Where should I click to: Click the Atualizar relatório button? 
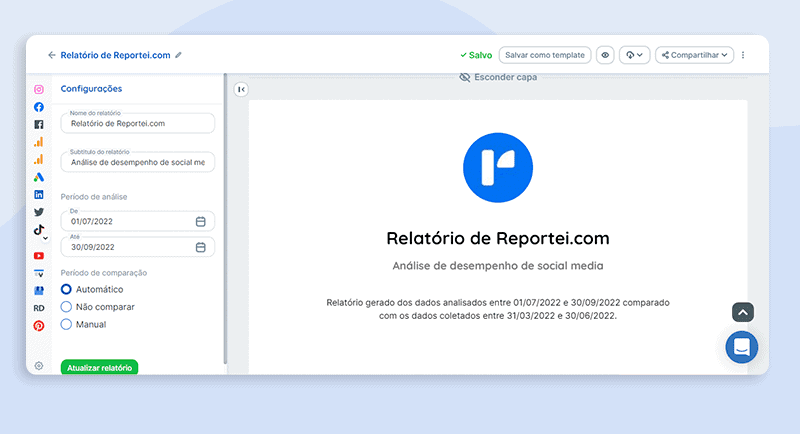pyautogui.click(x=99, y=367)
